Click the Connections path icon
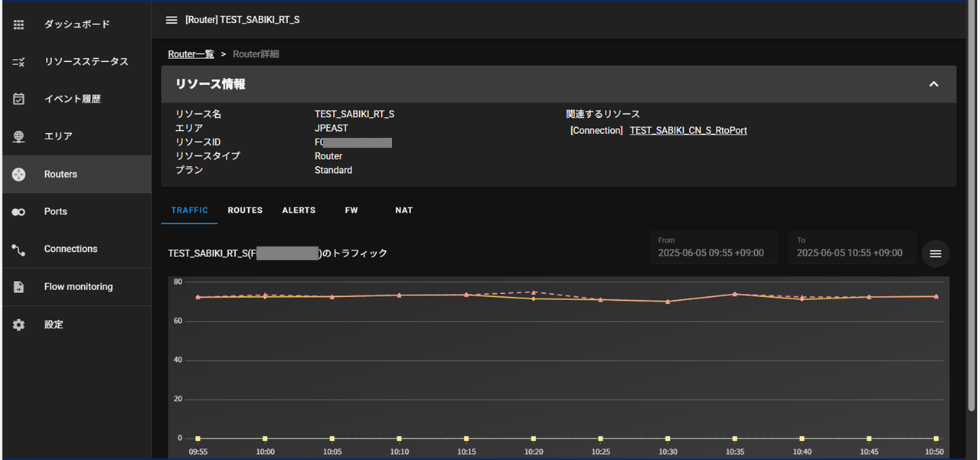 coord(19,250)
